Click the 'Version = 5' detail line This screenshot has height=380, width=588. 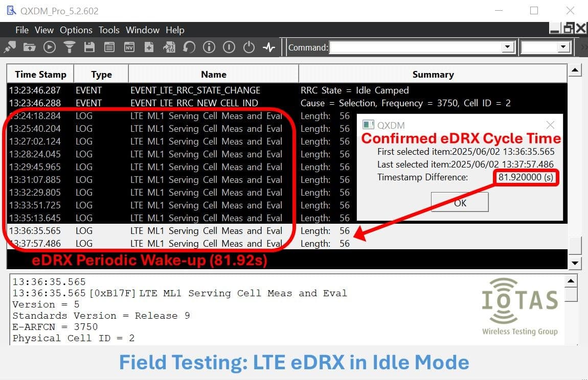click(x=46, y=304)
